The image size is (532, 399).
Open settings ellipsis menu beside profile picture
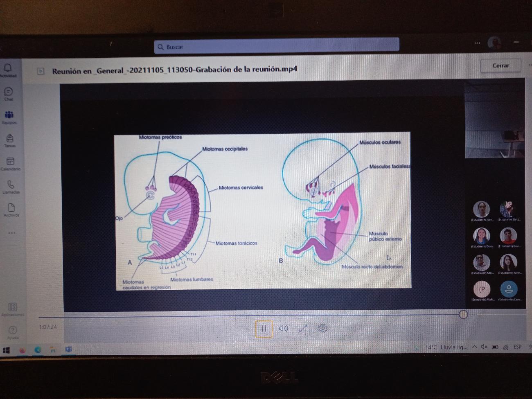(477, 43)
